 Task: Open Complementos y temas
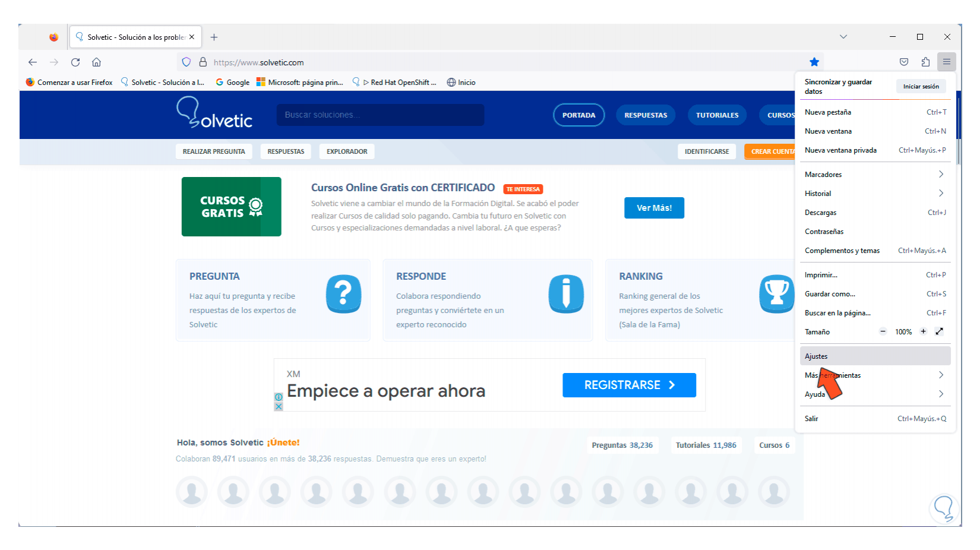point(875,251)
